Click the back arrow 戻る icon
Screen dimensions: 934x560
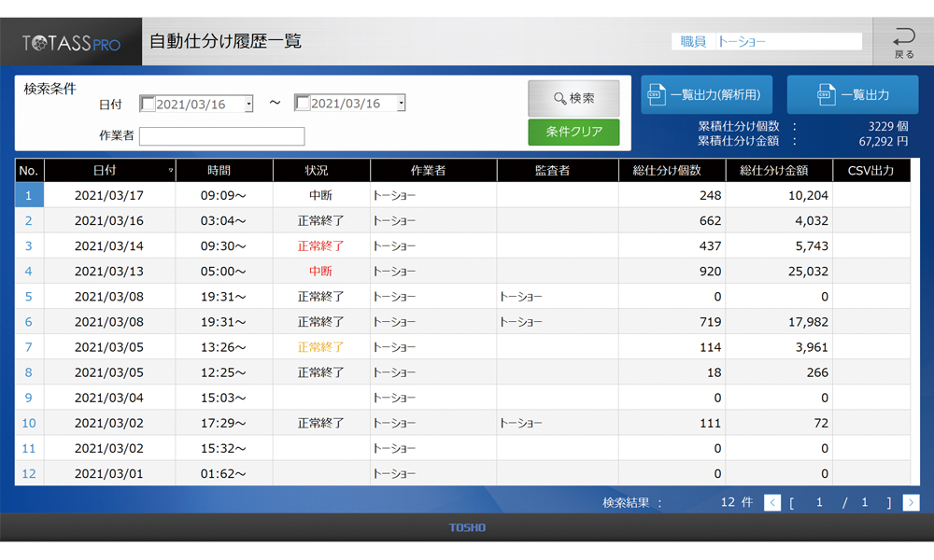(x=903, y=42)
